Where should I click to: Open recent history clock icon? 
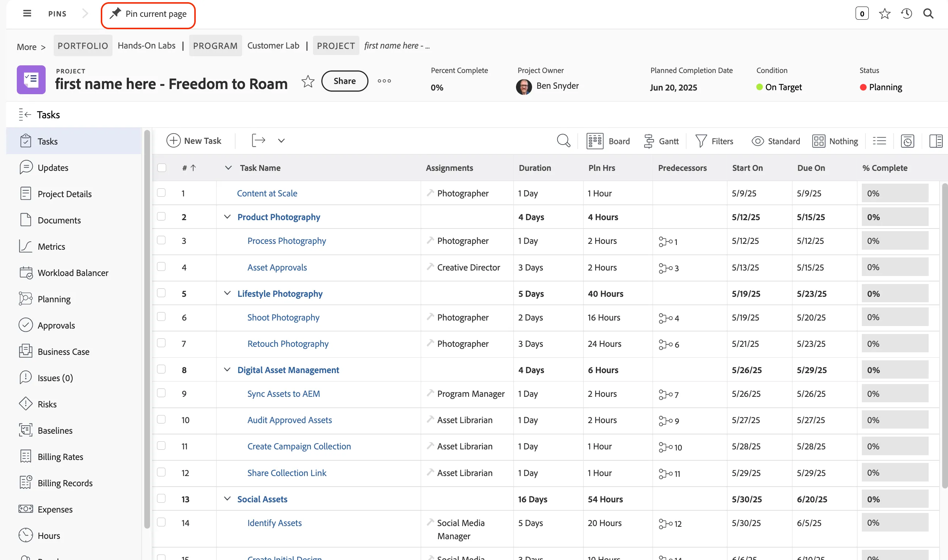point(906,14)
